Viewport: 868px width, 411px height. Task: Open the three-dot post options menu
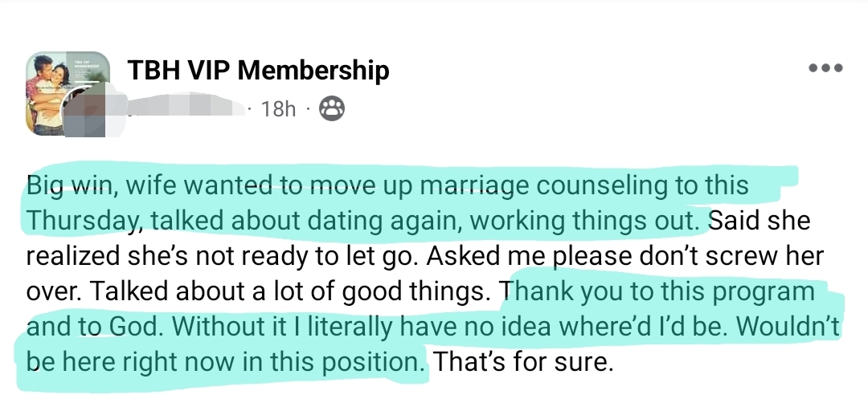point(825,68)
